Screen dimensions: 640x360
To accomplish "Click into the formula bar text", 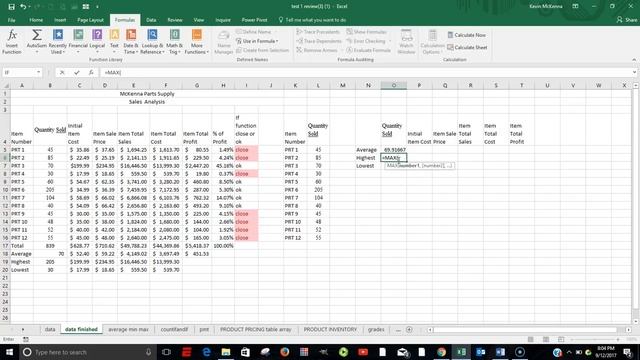I will 365,73.
